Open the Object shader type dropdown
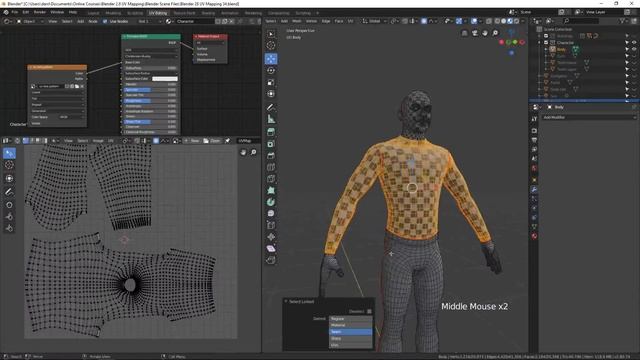This screenshot has width=640, height=360. (29, 21)
